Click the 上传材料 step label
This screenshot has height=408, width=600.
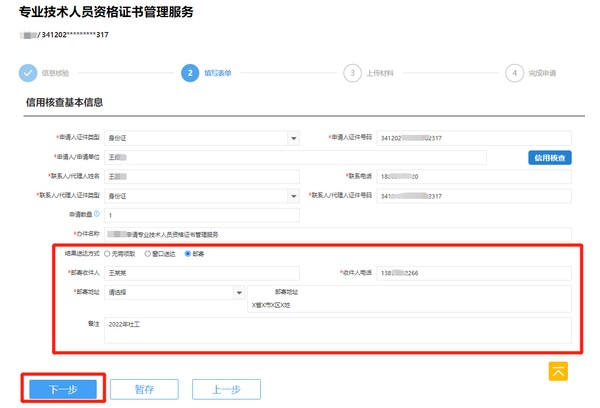(x=378, y=73)
